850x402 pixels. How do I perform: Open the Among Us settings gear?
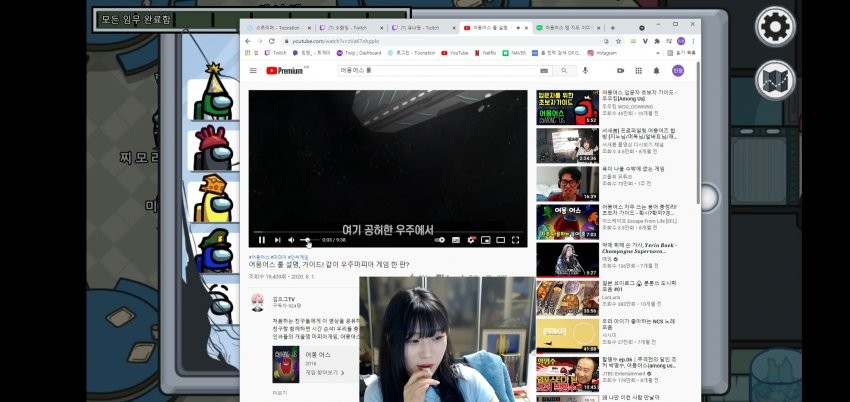775,26
